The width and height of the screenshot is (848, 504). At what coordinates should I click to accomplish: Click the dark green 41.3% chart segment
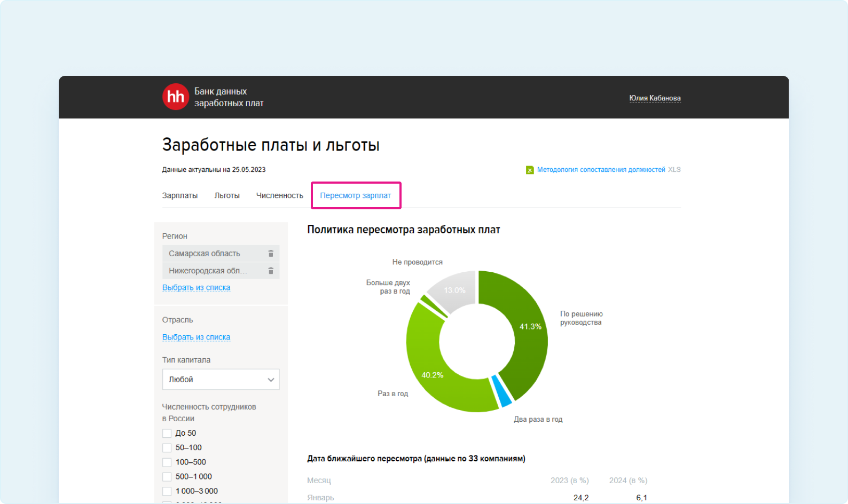529,331
